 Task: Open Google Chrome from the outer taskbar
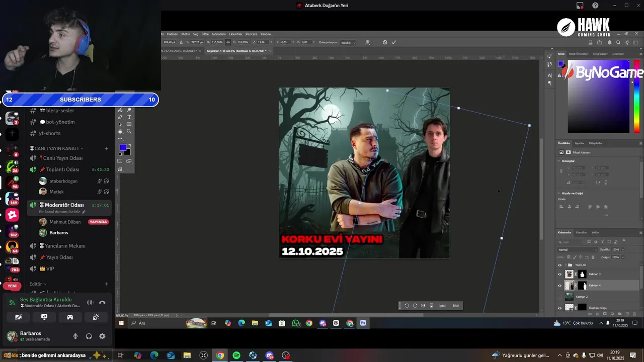click(x=220, y=355)
